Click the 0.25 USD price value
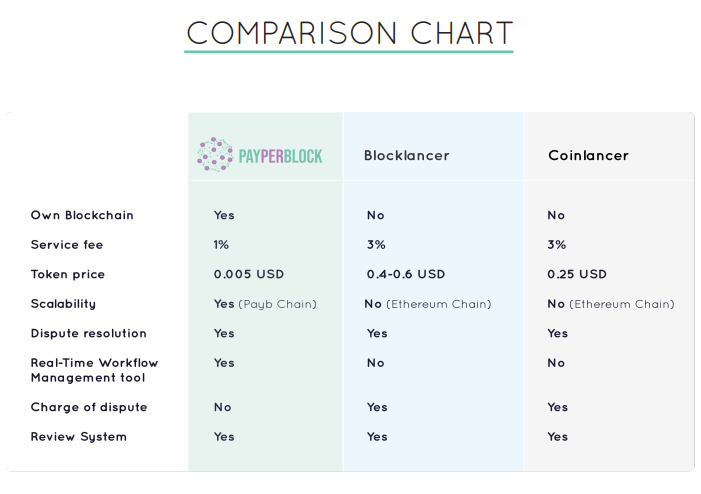Viewport: 701px width, 494px height. tap(578, 274)
